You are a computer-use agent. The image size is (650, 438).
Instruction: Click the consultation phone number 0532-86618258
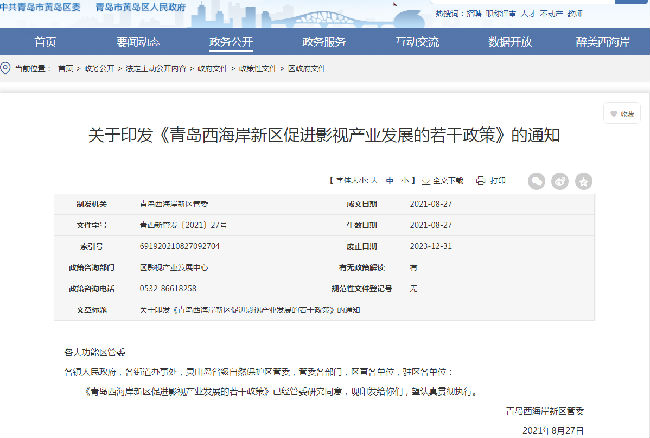click(168, 288)
